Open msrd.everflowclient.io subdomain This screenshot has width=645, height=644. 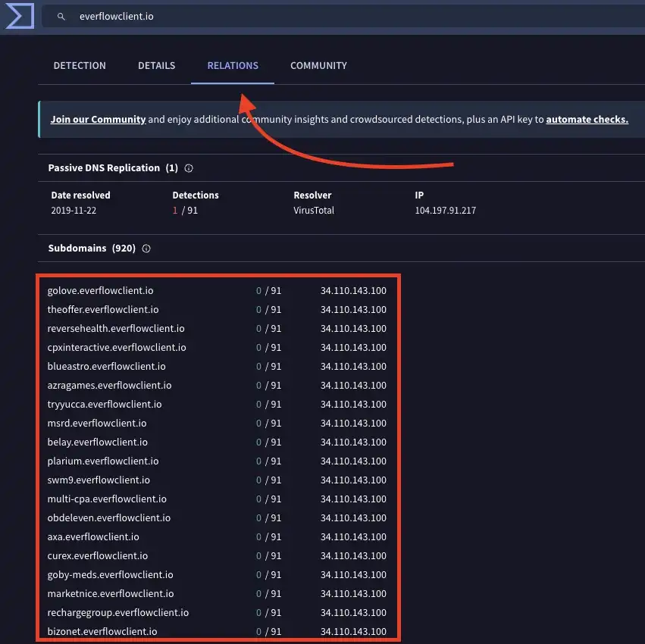[97, 423]
